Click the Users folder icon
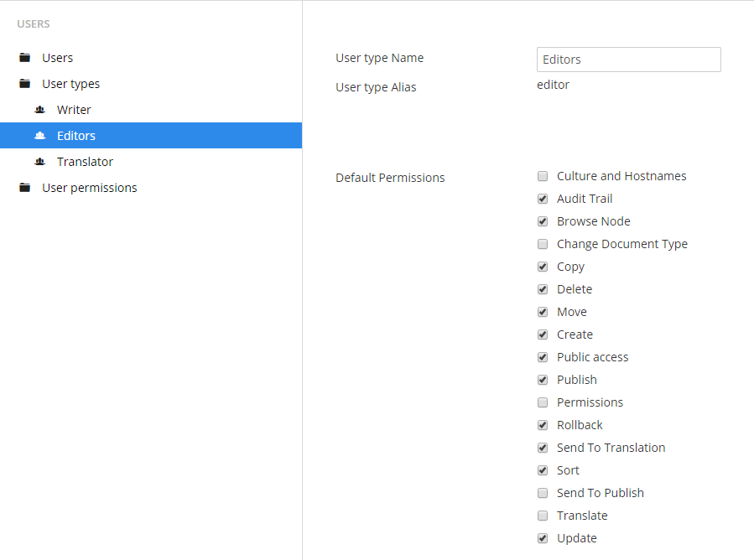This screenshot has height=560, width=754. [25, 58]
